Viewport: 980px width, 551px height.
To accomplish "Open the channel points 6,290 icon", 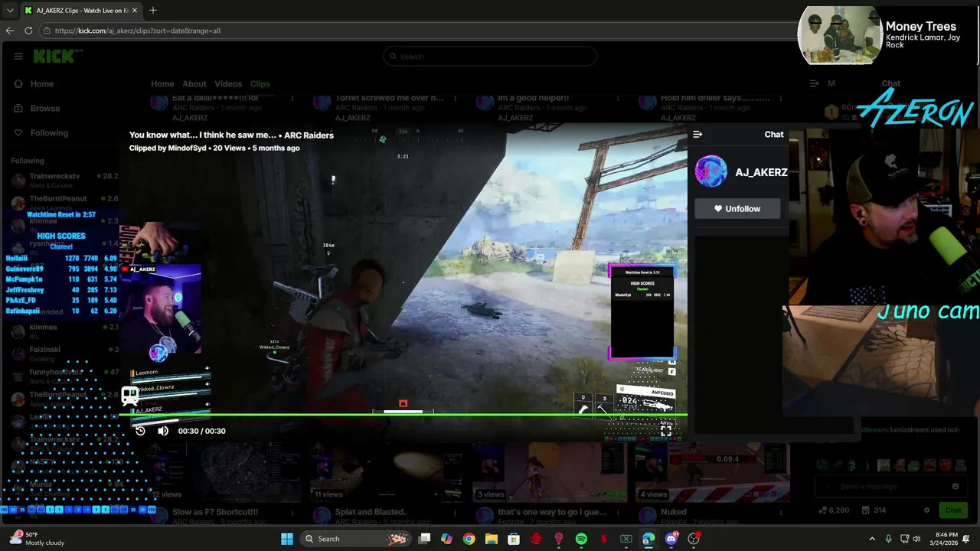I will coord(834,510).
